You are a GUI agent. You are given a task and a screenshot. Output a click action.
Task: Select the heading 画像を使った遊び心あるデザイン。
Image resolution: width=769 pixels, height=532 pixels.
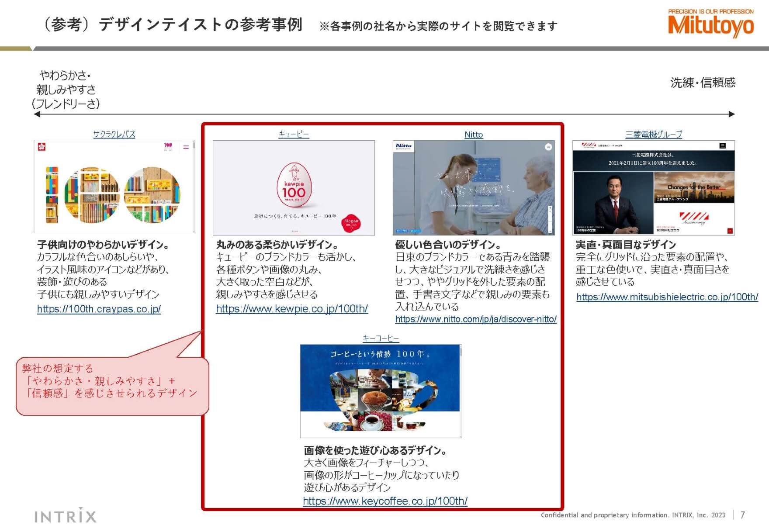tap(375, 450)
